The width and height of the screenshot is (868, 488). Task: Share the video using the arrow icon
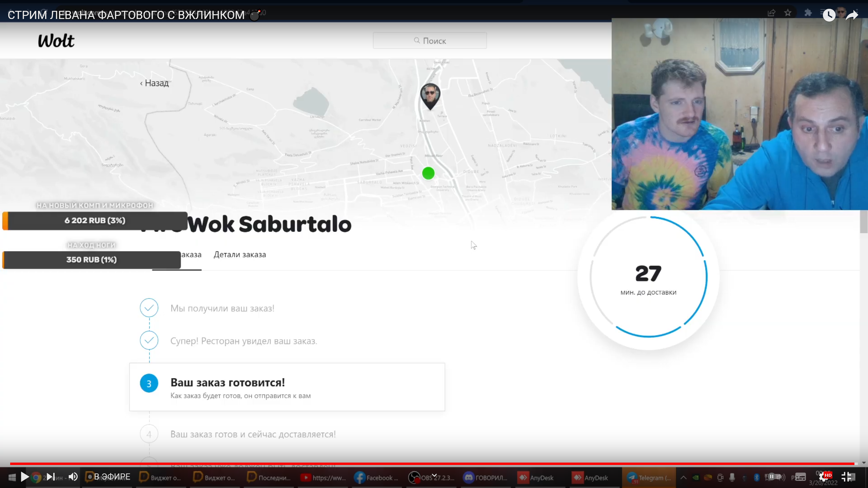pos(852,15)
